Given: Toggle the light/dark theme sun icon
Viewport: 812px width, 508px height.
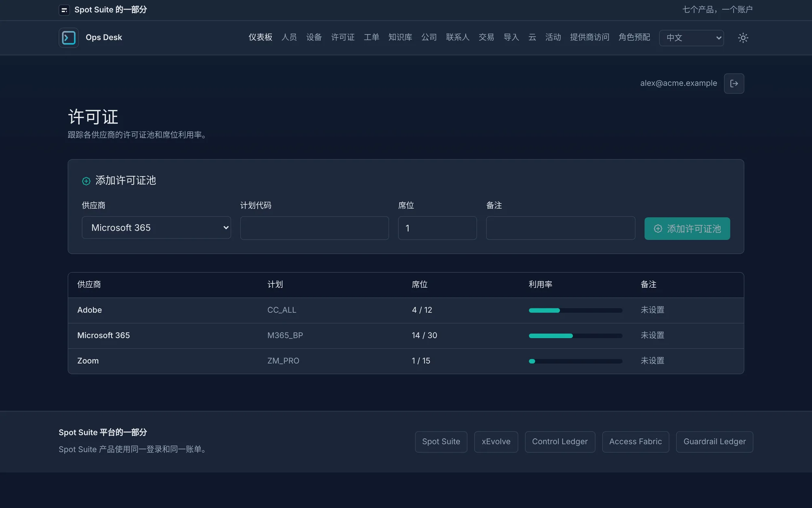Looking at the screenshot, I should [x=743, y=38].
